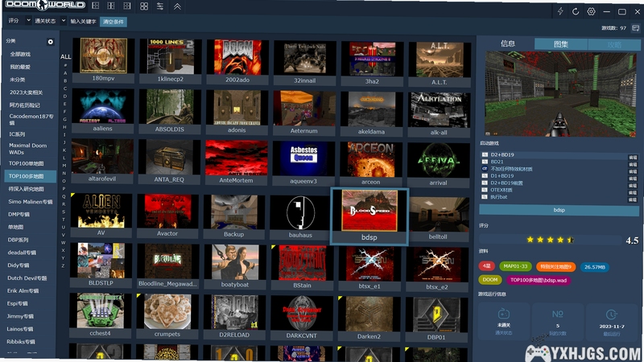Viewport: 644px width, 362px height.
Task: Open the filter sliders icon in toolbar
Action: click(x=160, y=6)
